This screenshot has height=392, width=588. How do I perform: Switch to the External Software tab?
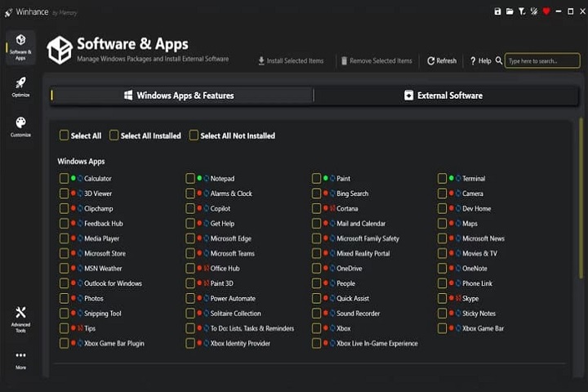tap(443, 96)
